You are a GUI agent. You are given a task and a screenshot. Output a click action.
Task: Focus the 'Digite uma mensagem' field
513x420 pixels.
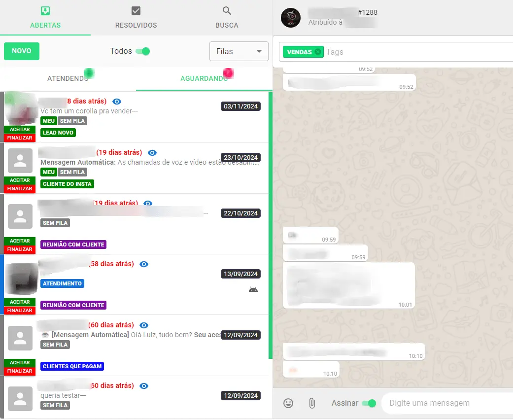click(447, 403)
